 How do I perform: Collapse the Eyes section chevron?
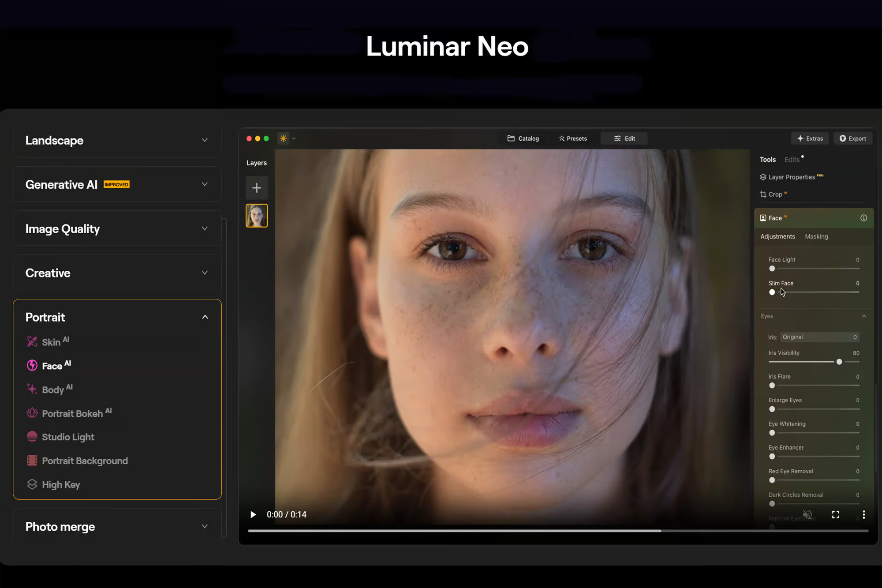(864, 316)
